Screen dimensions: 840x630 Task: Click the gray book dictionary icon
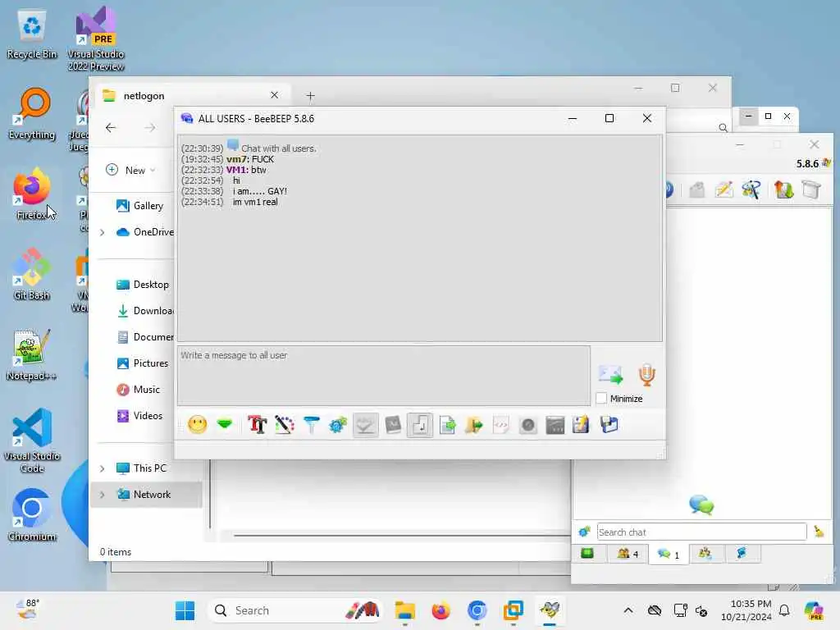(x=393, y=425)
